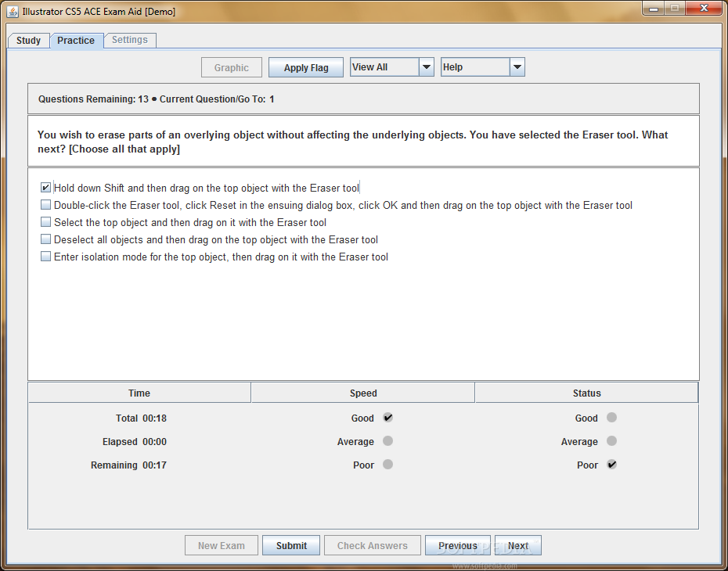Screen dimensions: 728x571
Task: Click the Status Good indicator
Action: pyautogui.click(x=611, y=418)
